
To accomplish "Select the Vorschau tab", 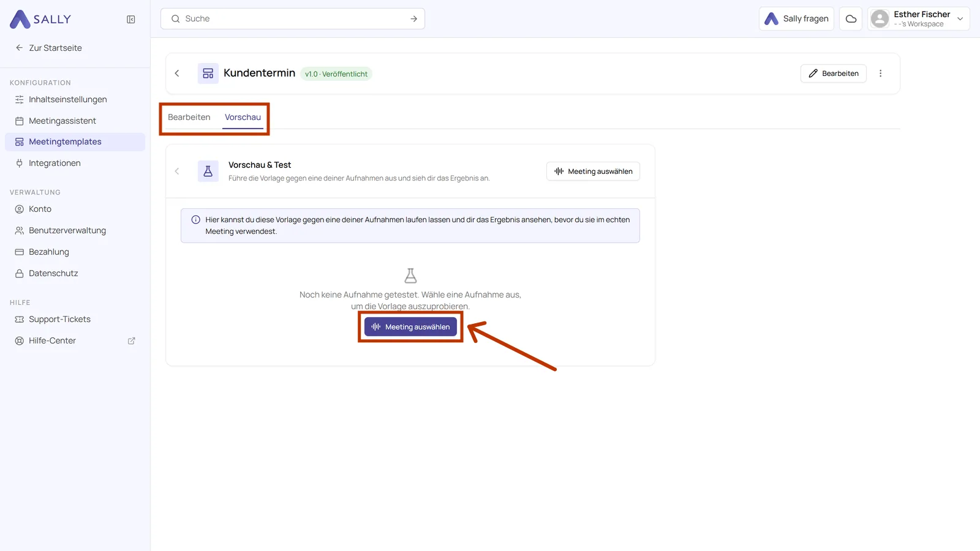I will 243,117.
